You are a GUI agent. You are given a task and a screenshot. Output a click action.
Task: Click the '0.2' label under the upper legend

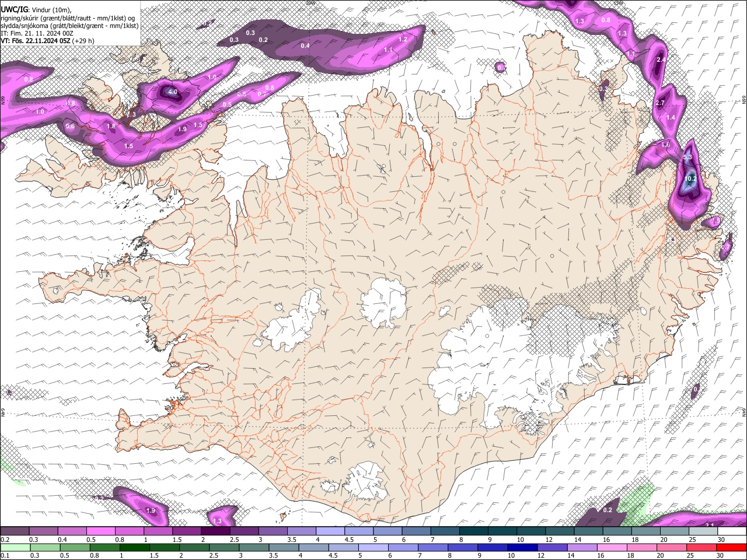[x=5, y=540]
